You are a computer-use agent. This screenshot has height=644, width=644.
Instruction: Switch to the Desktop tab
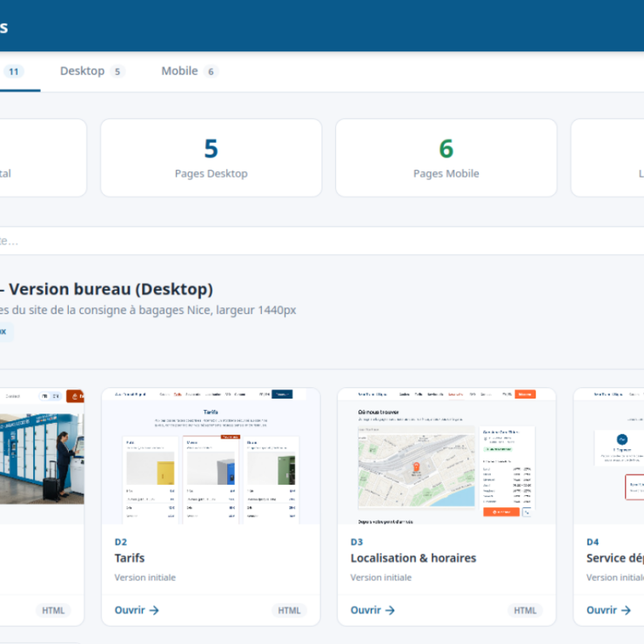coord(92,71)
